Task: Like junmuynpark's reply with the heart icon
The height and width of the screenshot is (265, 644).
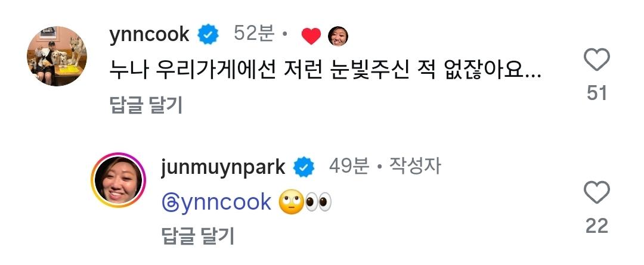Action: click(596, 193)
